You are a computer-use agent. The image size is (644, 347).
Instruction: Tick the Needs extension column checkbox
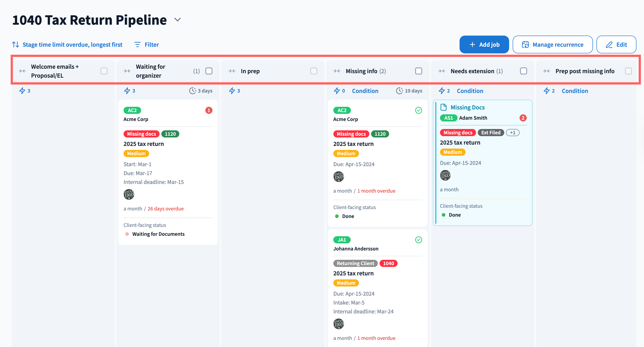click(523, 71)
